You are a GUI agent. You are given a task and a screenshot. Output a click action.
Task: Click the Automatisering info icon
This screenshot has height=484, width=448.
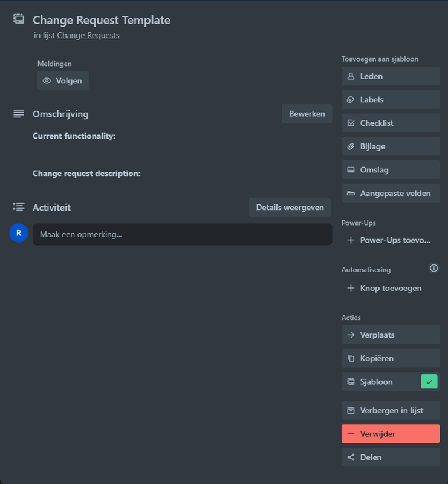(x=433, y=269)
